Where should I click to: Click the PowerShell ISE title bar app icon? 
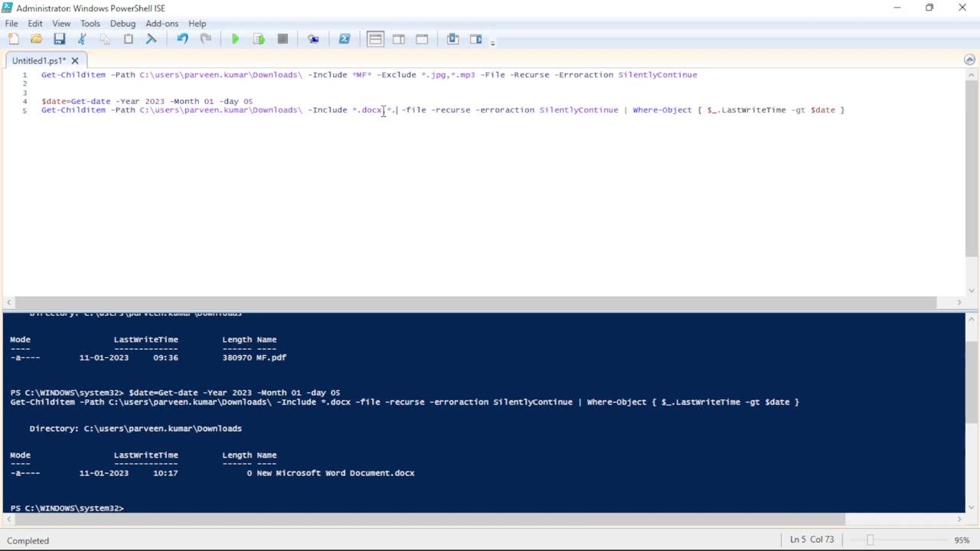[8, 8]
